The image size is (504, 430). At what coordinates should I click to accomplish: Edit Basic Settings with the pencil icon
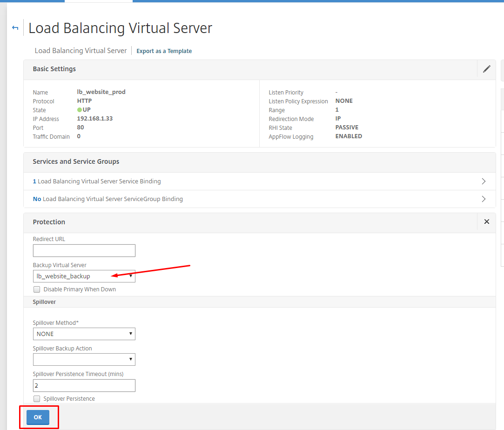487,69
